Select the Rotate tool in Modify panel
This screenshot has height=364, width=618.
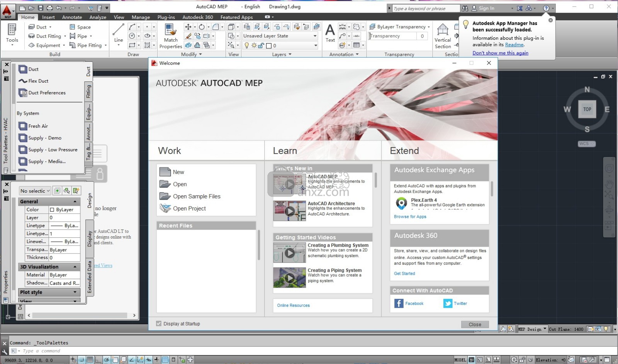pyautogui.click(x=202, y=27)
